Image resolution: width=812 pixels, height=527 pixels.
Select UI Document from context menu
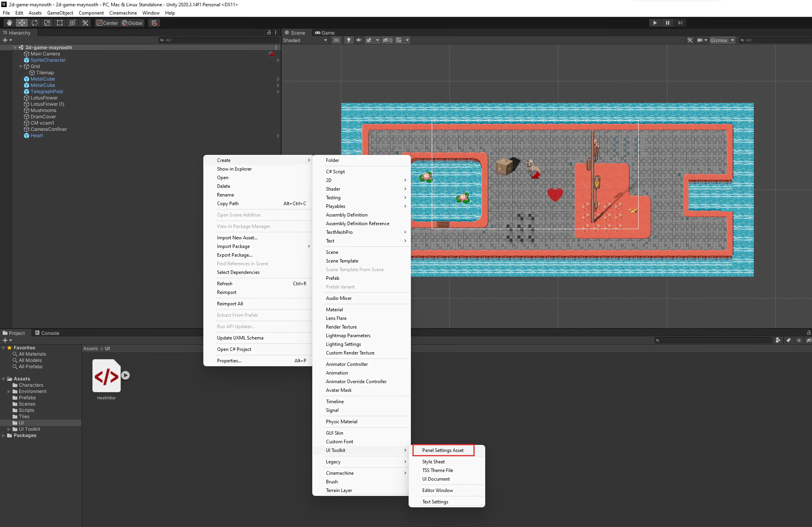tap(436, 479)
